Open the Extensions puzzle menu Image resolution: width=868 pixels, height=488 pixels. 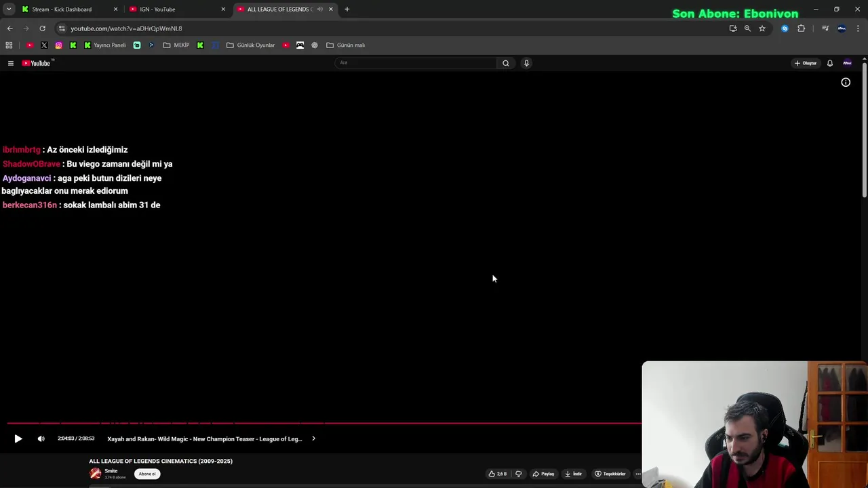(x=802, y=28)
